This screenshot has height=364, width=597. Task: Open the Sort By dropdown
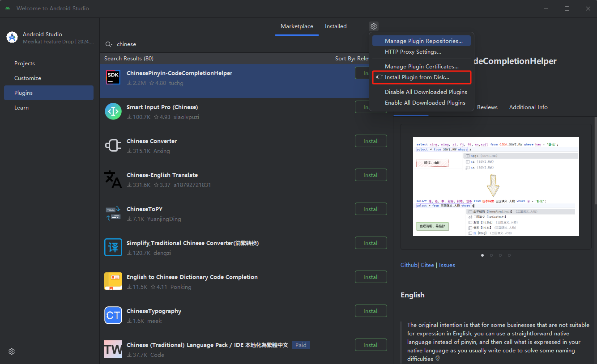(x=351, y=59)
